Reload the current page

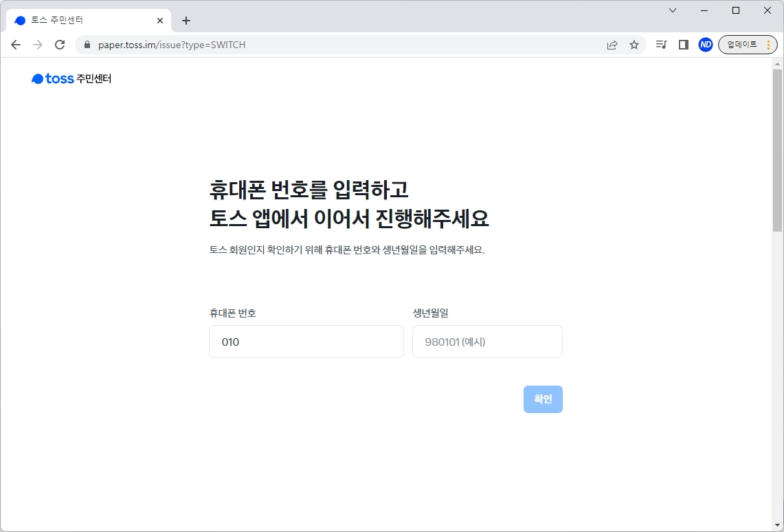point(60,45)
